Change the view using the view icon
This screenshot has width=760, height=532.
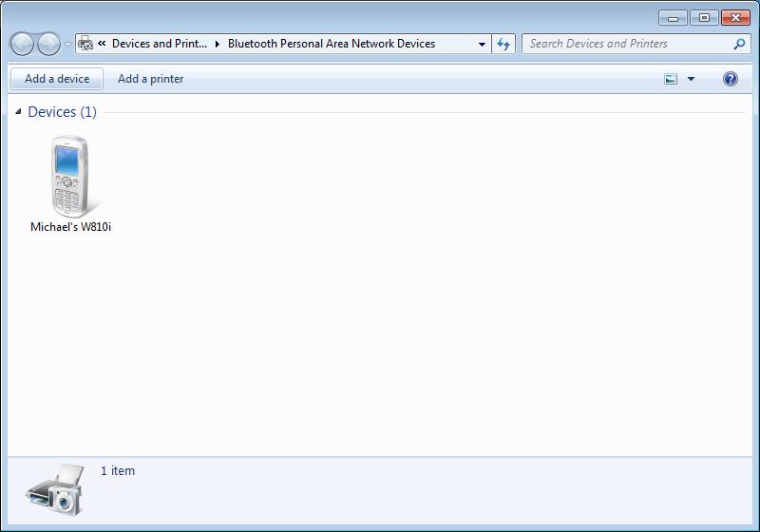[x=671, y=79]
